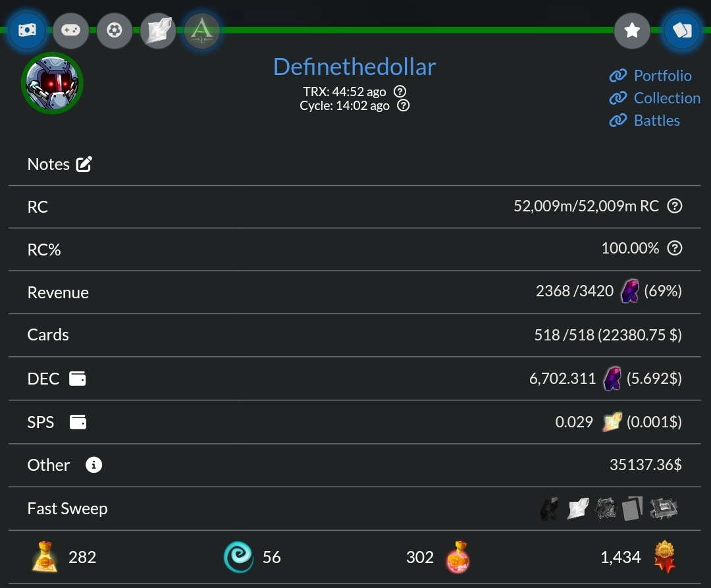This screenshot has width=711, height=588.
Task: Expand the RC help question mark
Action: (675, 206)
